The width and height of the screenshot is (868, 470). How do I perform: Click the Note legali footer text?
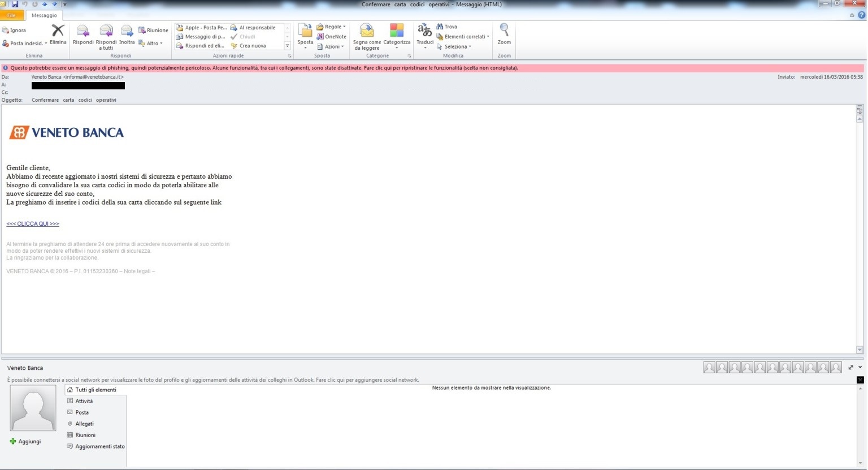click(137, 271)
